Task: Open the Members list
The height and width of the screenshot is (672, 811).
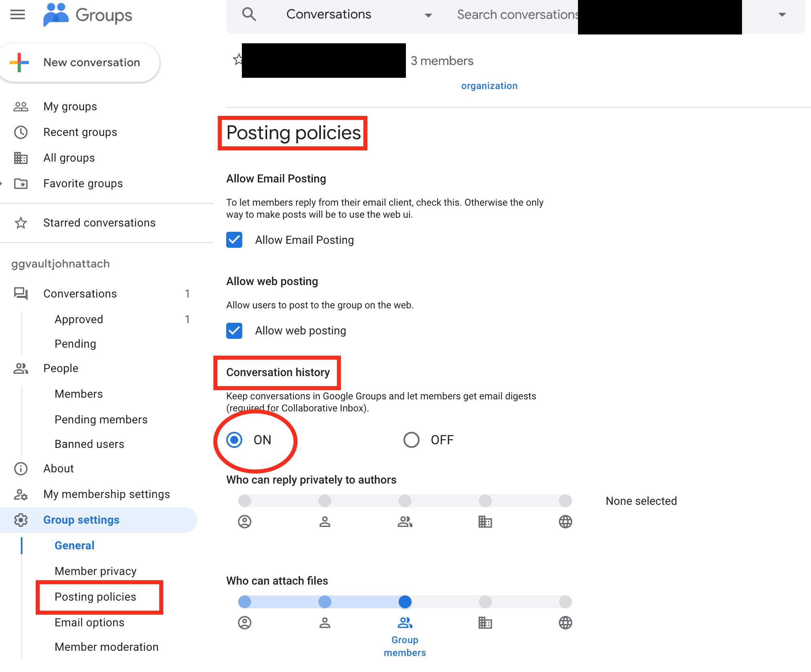Action: (x=79, y=394)
